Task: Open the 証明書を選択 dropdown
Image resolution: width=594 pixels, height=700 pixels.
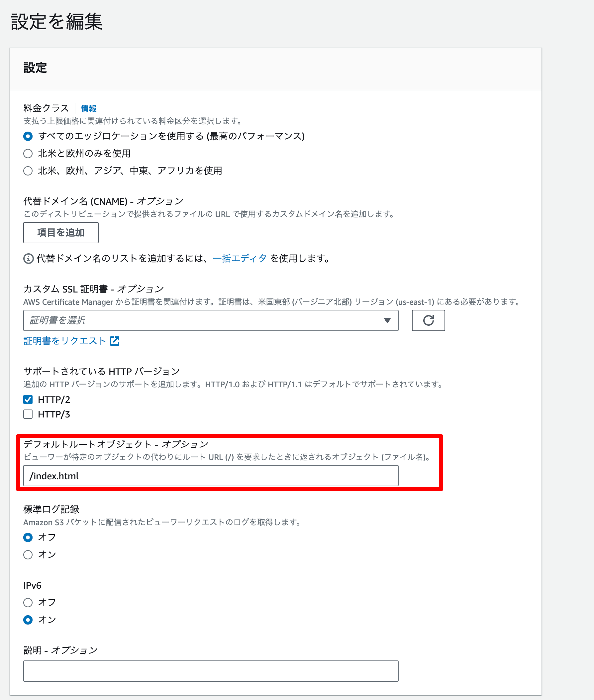Action: [211, 320]
